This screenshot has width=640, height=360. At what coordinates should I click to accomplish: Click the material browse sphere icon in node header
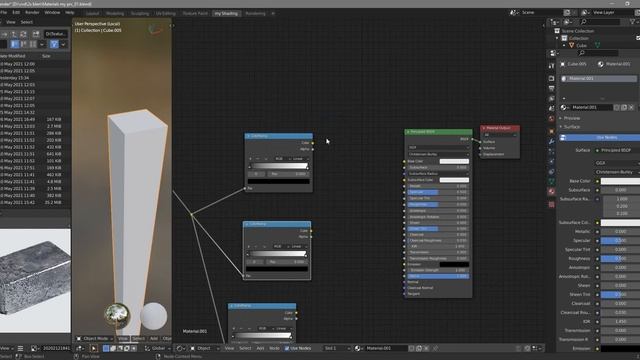point(358,348)
